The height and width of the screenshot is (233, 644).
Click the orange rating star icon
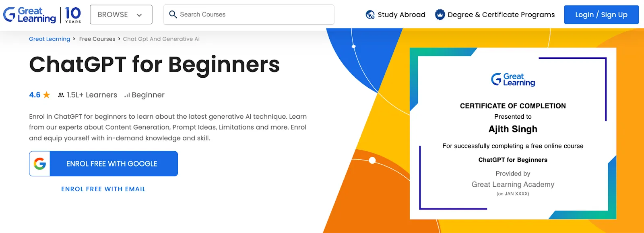click(47, 95)
